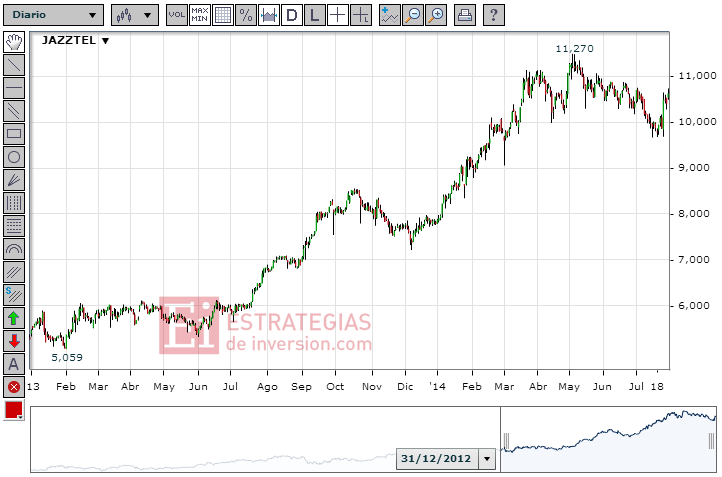Click the '14 year axis label
Viewport: 722px width, 477px height.
coord(437,387)
